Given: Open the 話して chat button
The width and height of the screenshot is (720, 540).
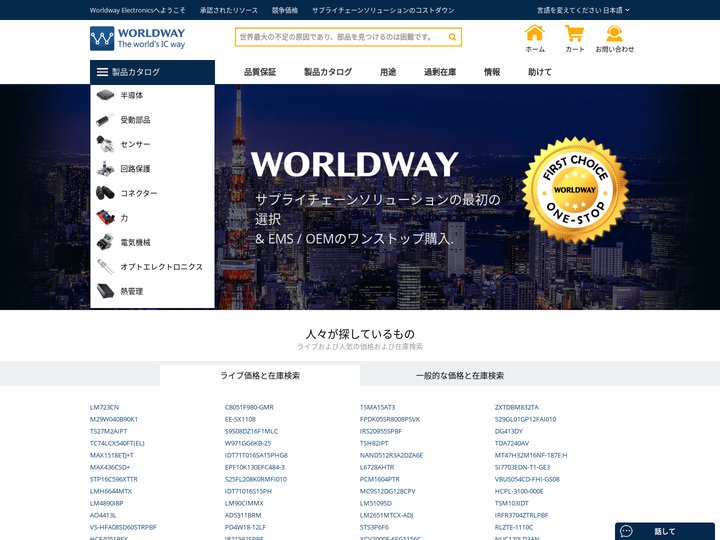Looking at the screenshot, I should [x=664, y=531].
